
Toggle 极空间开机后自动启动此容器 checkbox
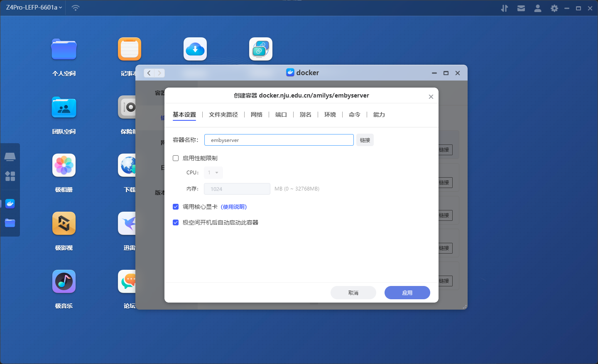point(176,222)
